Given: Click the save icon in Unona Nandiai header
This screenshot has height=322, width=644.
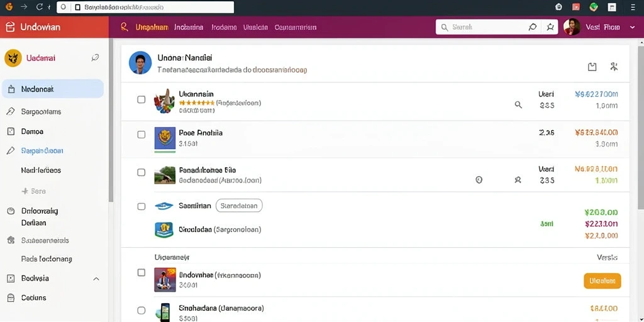Looking at the screenshot, I should point(592,67).
